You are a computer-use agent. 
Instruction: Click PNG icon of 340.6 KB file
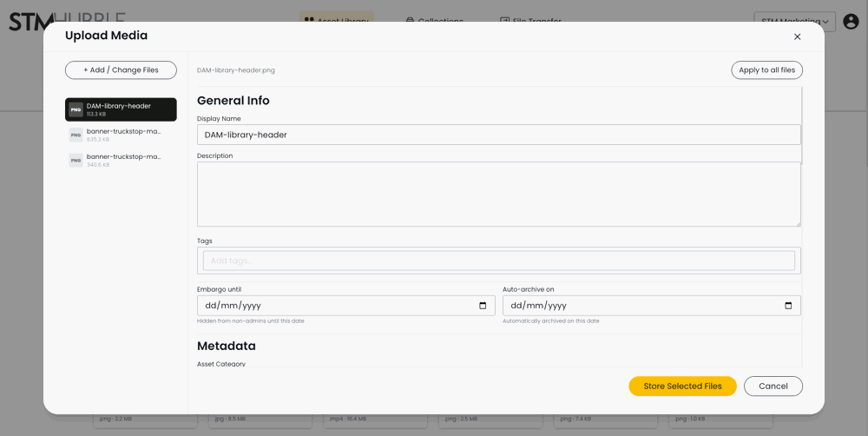(76, 160)
